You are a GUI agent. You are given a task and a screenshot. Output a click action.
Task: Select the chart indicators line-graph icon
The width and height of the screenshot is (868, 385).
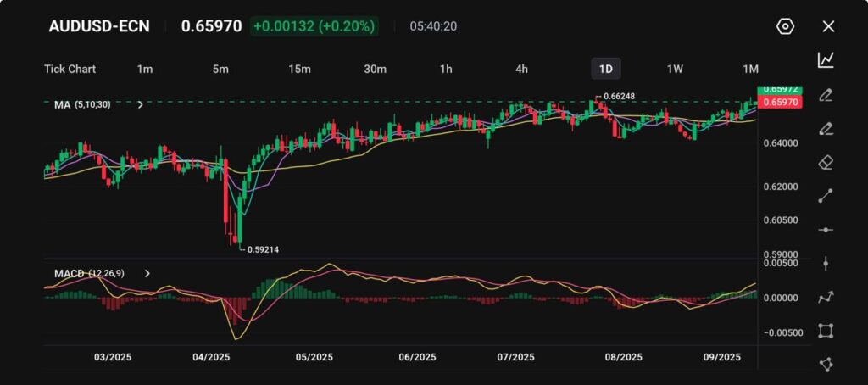[826, 60]
